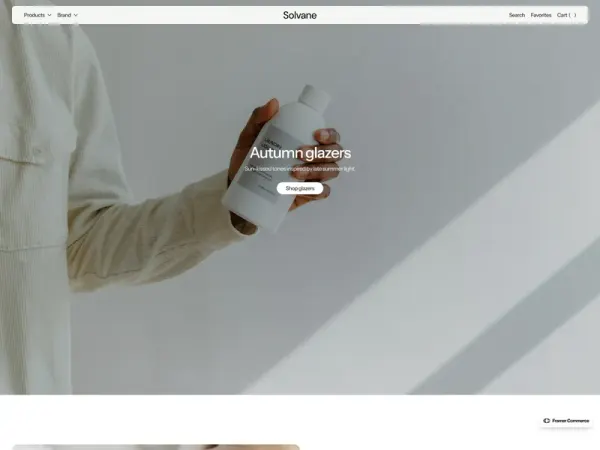This screenshot has height=450, width=600.
Task: Open the Cart
Action: pyautogui.click(x=566, y=15)
